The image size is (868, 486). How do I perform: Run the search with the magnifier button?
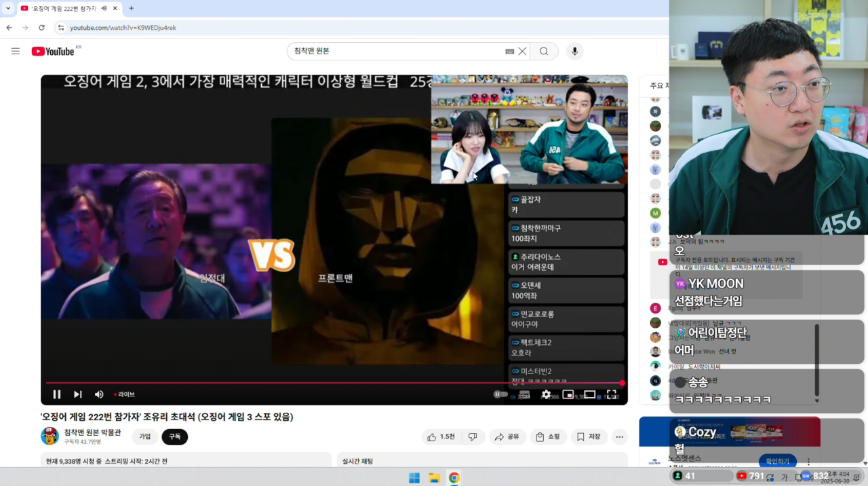[x=544, y=51]
